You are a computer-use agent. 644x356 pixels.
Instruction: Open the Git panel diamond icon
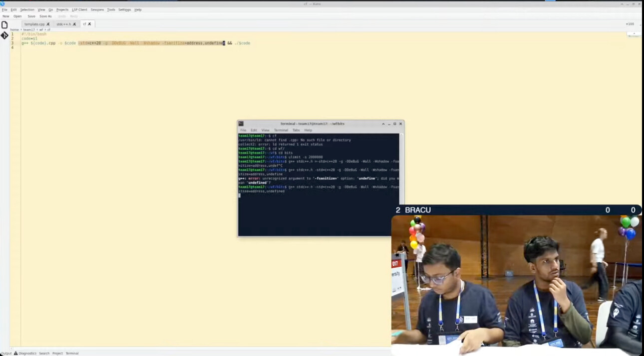4,35
